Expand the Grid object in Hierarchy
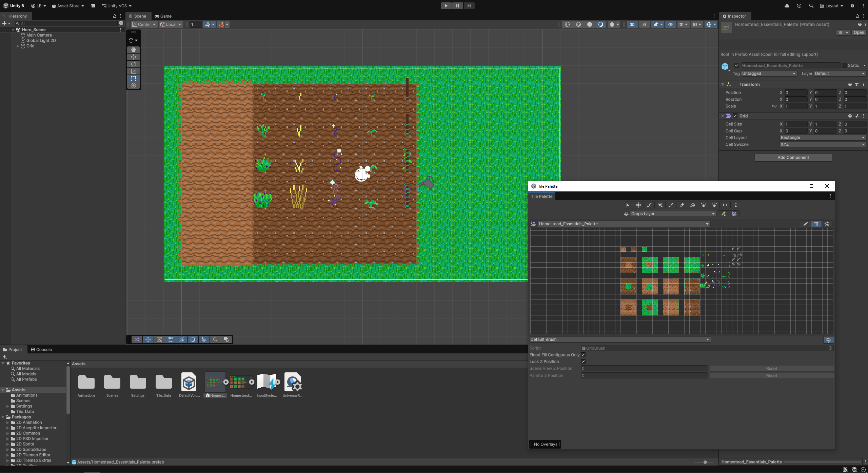 pyautogui.click(x=18, y=46)
